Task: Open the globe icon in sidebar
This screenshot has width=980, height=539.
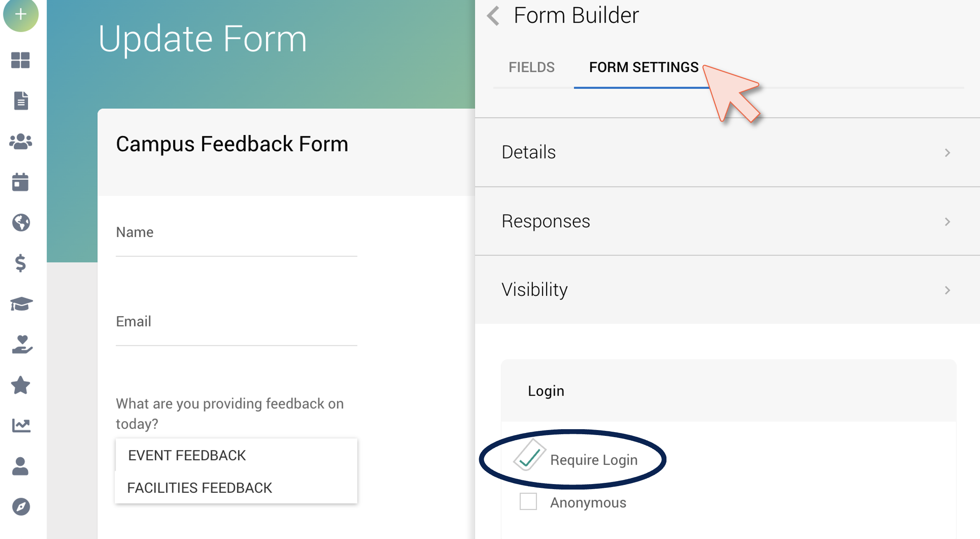Action: 21,223
